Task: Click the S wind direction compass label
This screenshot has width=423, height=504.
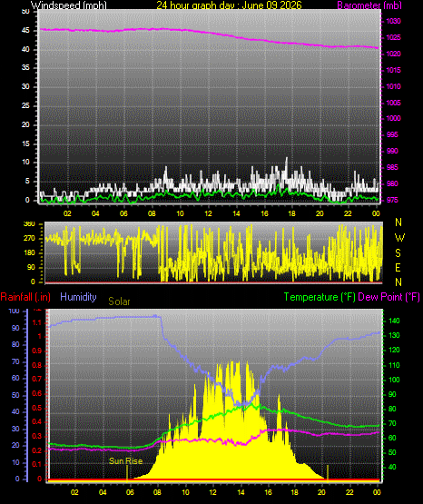Action: tap(398, 253)
